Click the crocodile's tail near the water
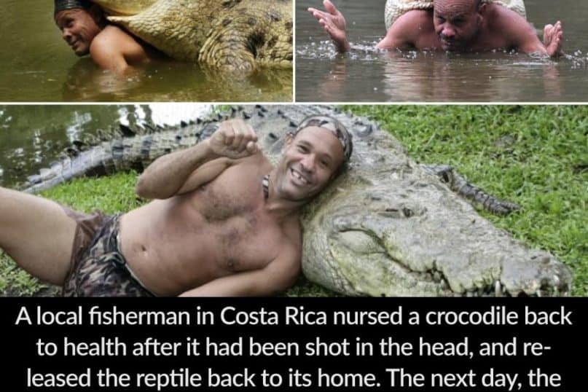 pyautogui.click(x=86, y=161)
